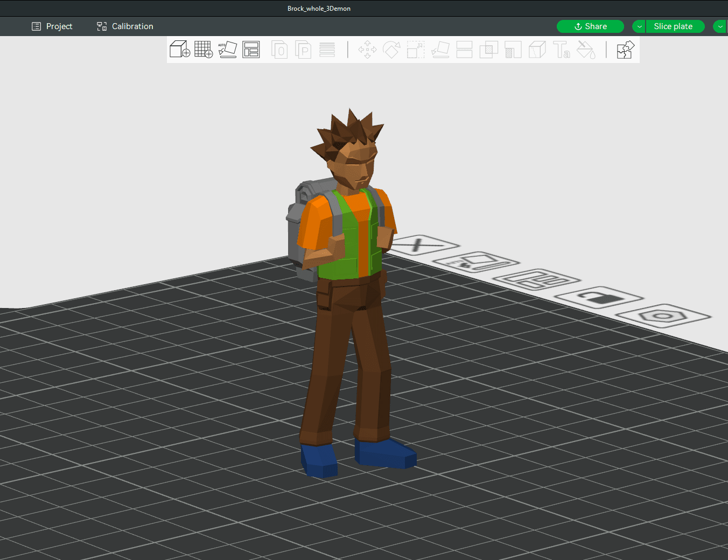Expand dropdown right of Slice plate
The image size is (728, 560).
pyautogui.click(x=720, y=26)
